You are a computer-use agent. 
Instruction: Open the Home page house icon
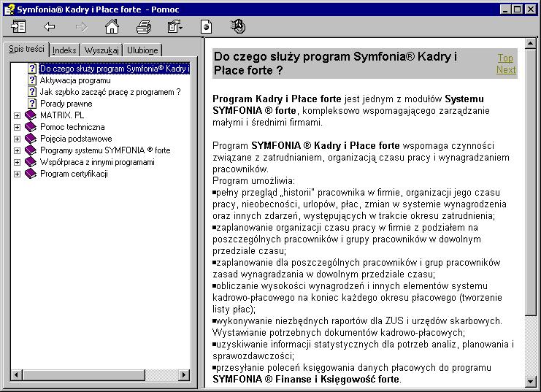112,26
